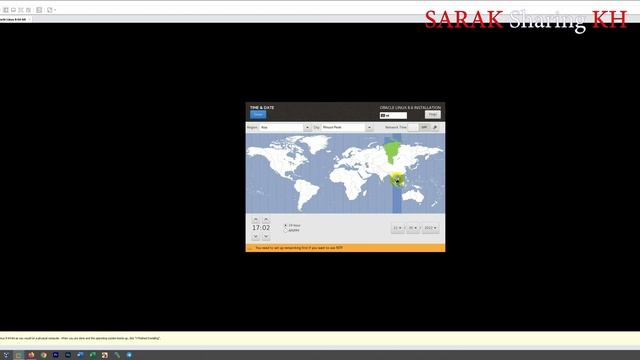Open Excel from the taskbar
This screenshot has height=360, width=640.
coord(92,355)
